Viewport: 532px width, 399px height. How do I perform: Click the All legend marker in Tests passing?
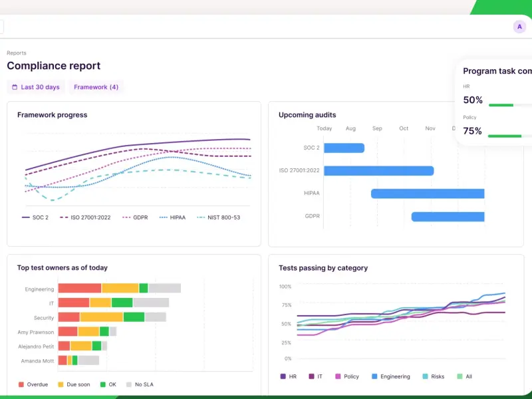pos(460,376)
